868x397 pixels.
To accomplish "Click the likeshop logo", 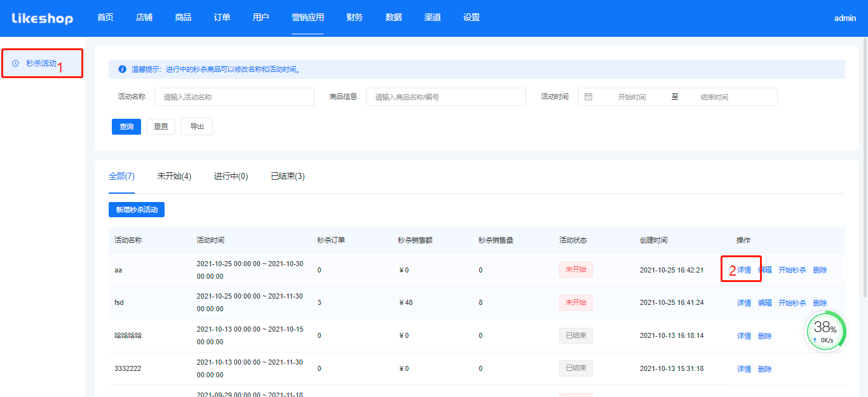I will click(43, 18).
